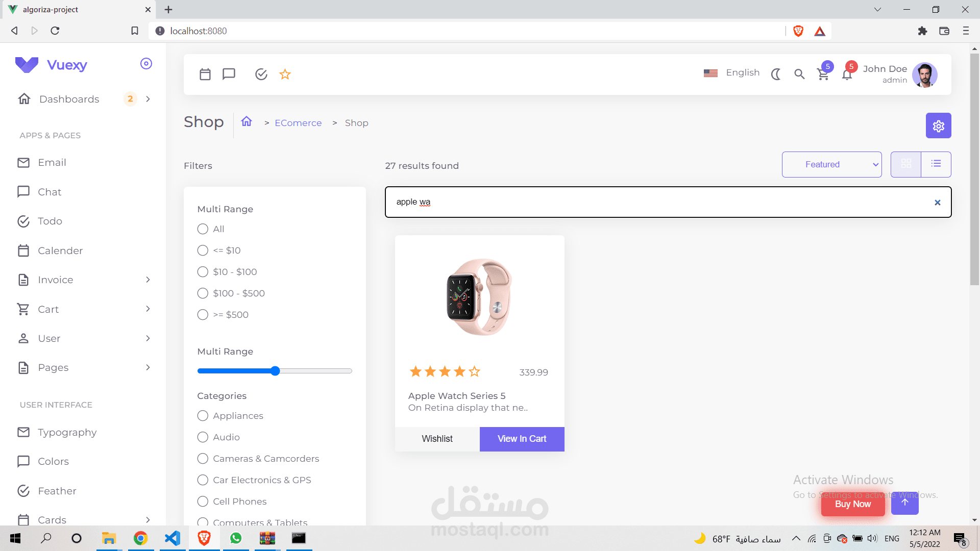Click the ECommerce breadcrumb link
980x551 pixels.
point(298,123)
